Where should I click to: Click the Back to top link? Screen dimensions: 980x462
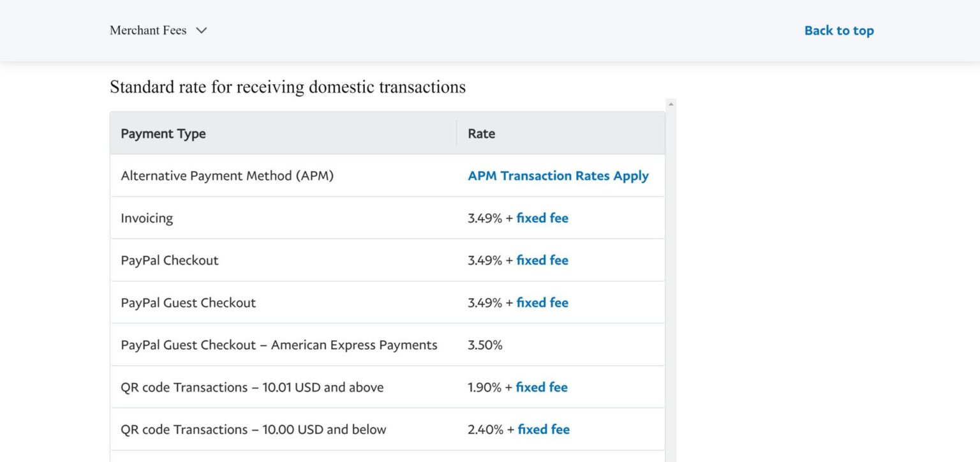pyautogui.click(x=839, y=30)
